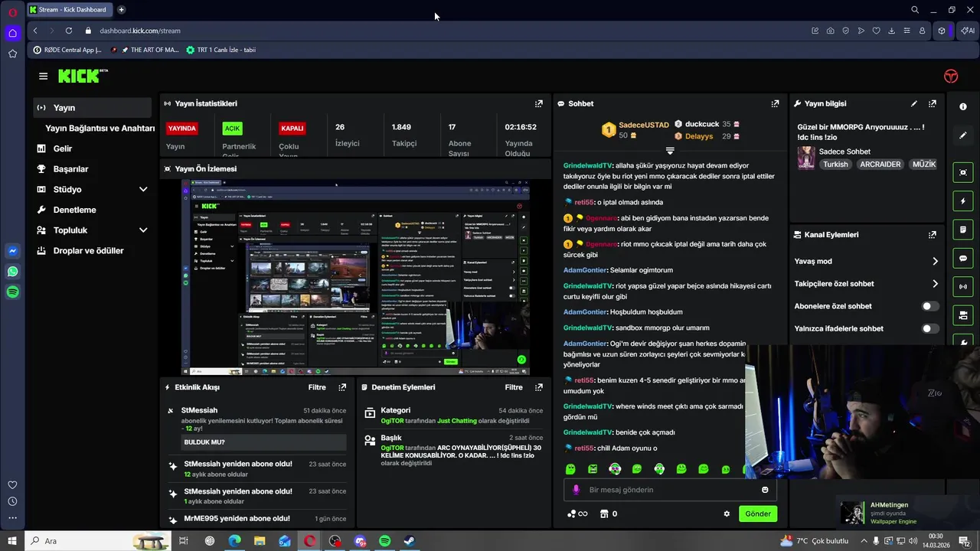Pop out the Yayın İstatistikleri panel

539,103
